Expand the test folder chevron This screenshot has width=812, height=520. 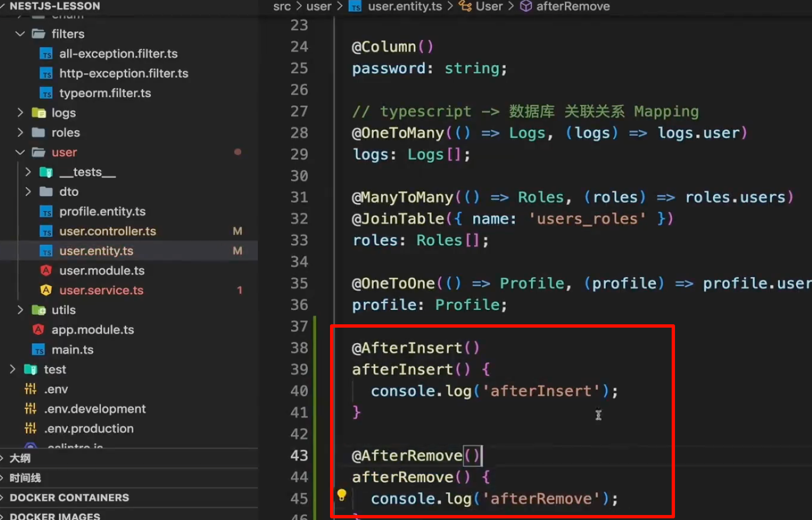point(13,369)
